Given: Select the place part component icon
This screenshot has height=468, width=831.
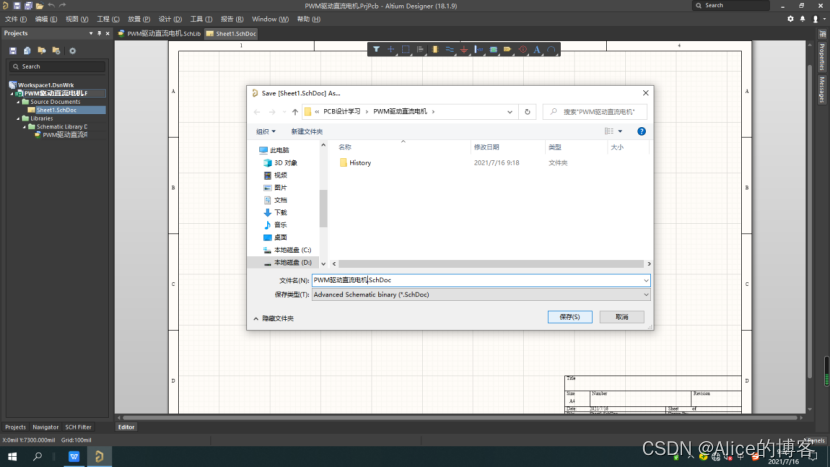Looking at the screenshot, I should [x=435, y=49].
